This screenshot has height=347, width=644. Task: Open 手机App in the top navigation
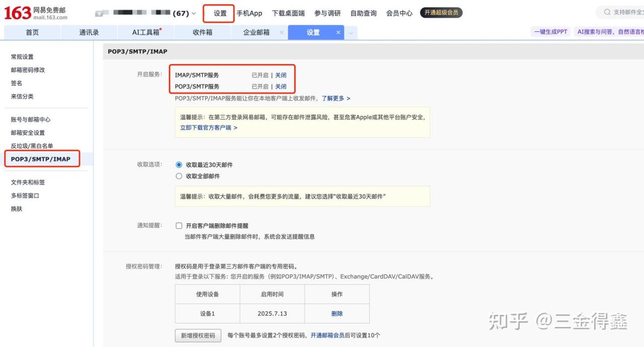coord(249,14)
